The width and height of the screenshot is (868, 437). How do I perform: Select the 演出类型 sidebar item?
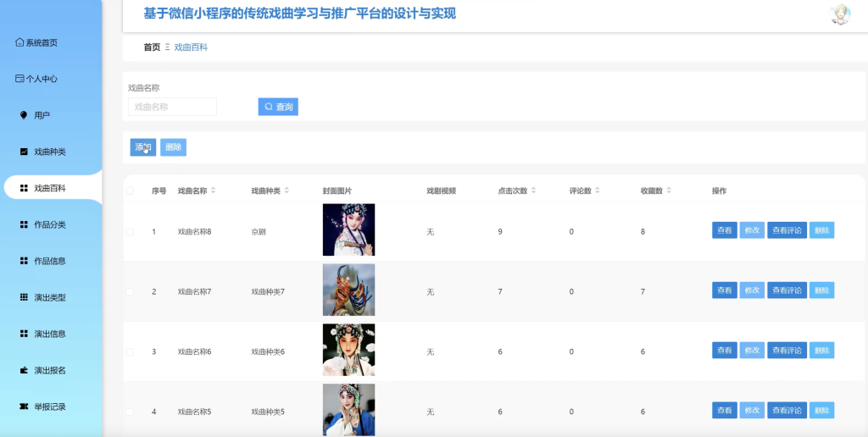(x=51, y=297)
